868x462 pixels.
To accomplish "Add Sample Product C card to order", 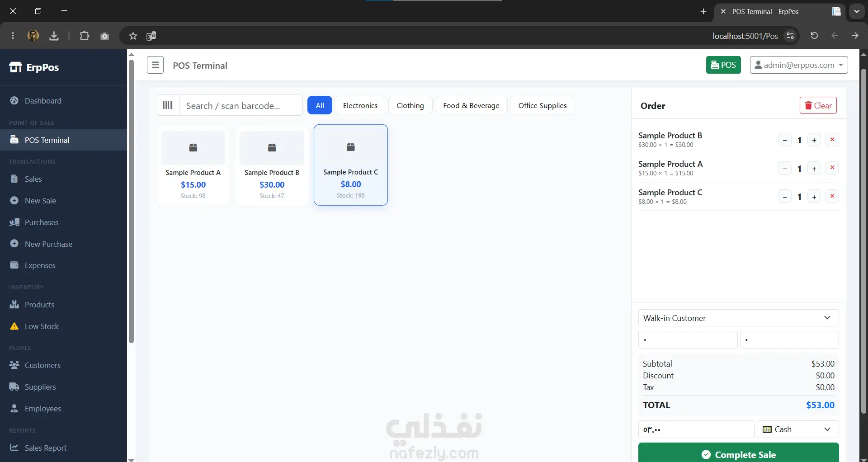I will (351, 165).
